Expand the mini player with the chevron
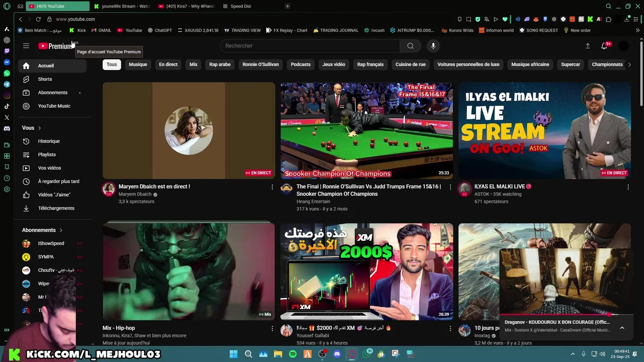This screenshot has height=362, width=644. [x=622, y=327]
